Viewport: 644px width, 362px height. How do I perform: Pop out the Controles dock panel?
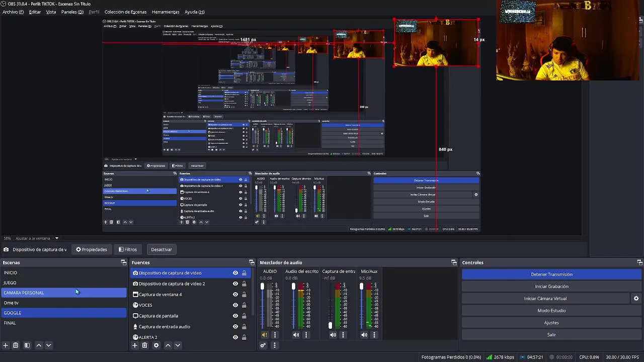pos(639,262)
